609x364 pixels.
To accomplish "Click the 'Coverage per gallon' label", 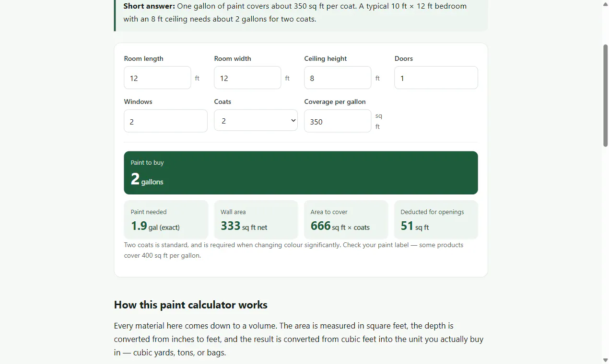I will click(x=335, y=102).
